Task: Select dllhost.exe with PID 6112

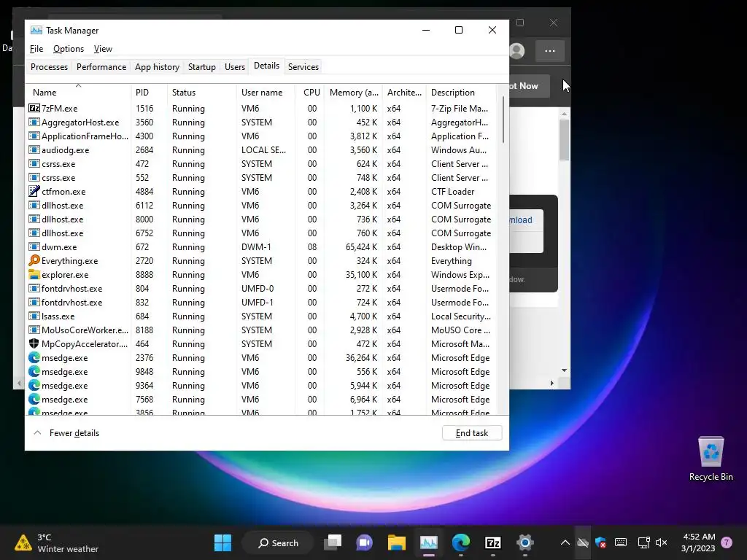Action: coord(261,205)
